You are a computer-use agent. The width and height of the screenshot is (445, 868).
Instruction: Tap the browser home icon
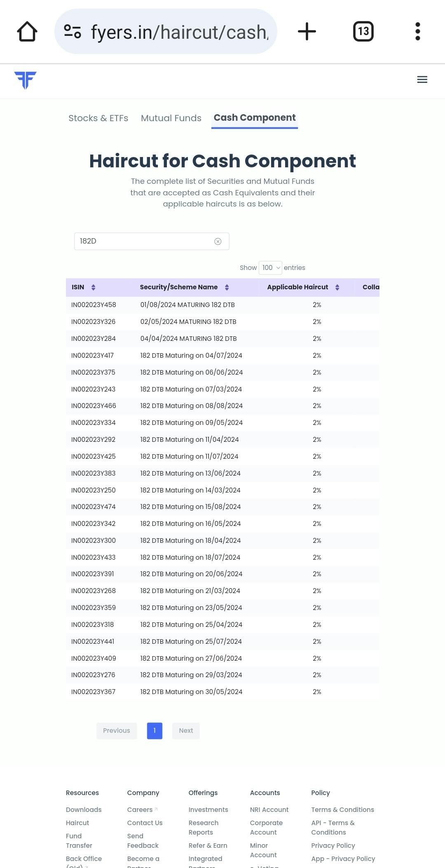click(27, 32)
